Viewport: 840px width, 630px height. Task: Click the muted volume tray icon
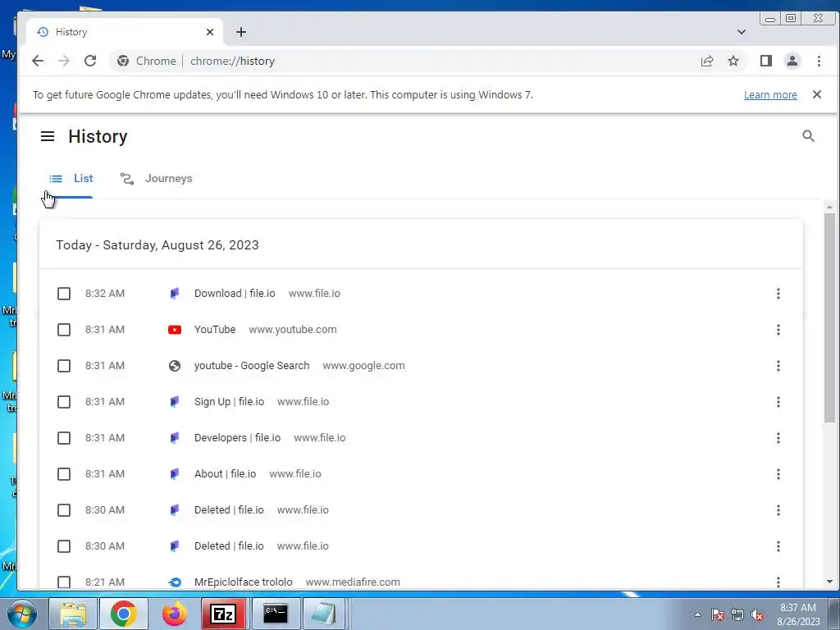point(757,614)
